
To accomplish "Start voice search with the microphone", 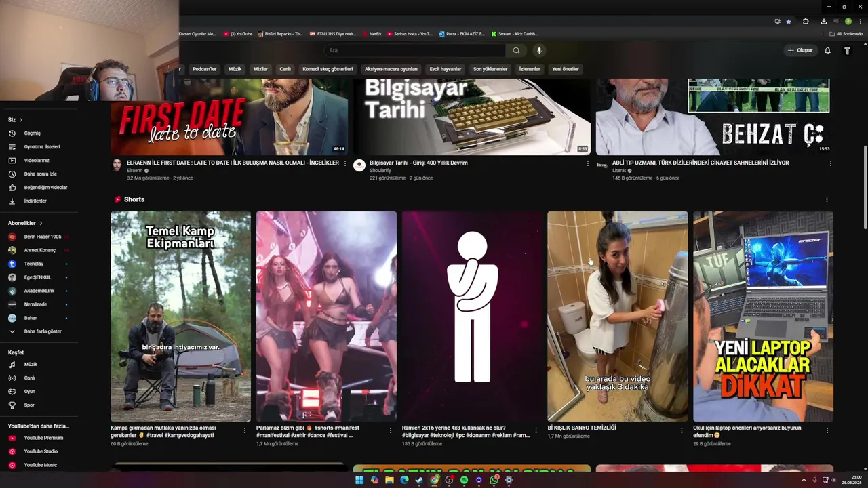I will (x=539, y=50).
